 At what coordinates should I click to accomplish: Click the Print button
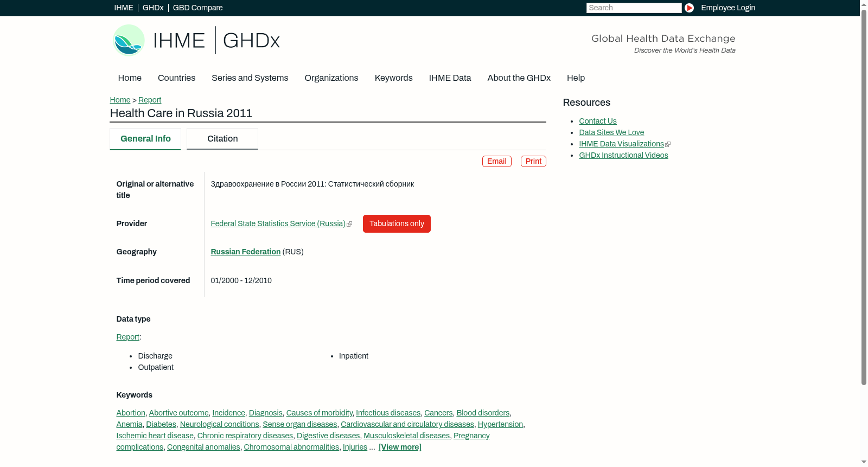(533, 162)
